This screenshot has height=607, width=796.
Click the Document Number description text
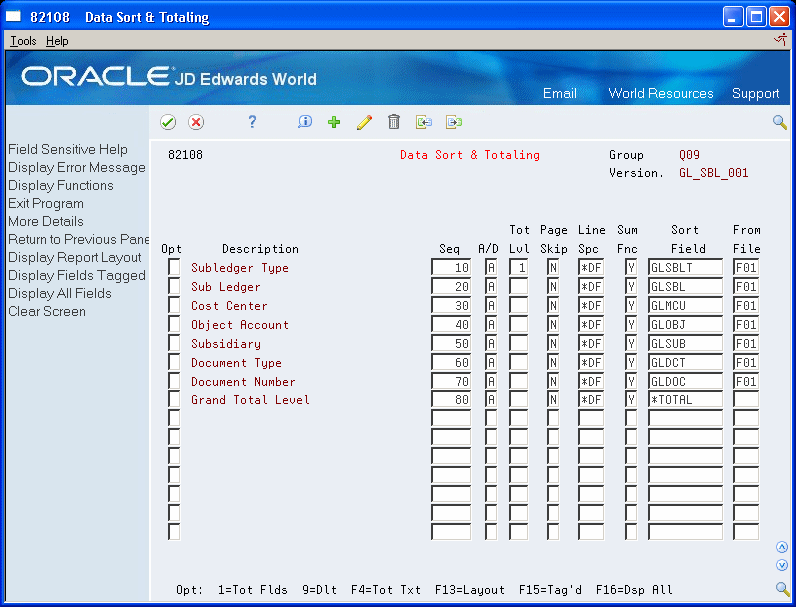[243, 382]
